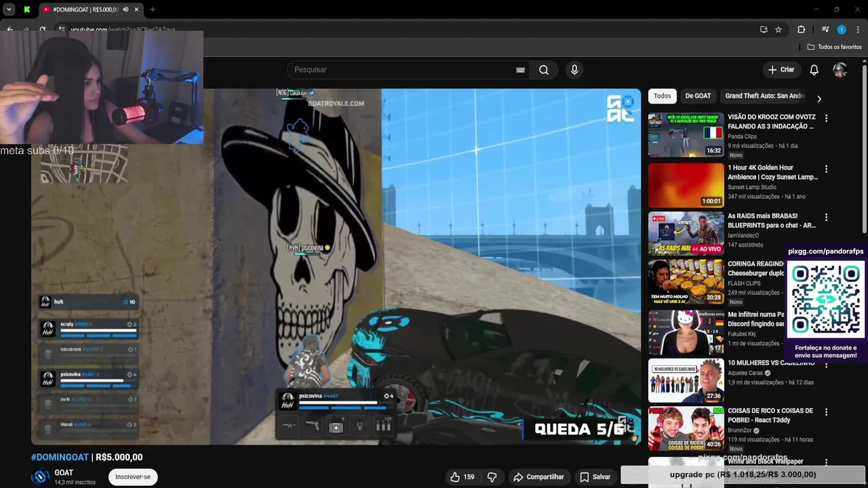Bookmark this page with the star icon
The image size is (868, 488).
(x=778, y=29)
